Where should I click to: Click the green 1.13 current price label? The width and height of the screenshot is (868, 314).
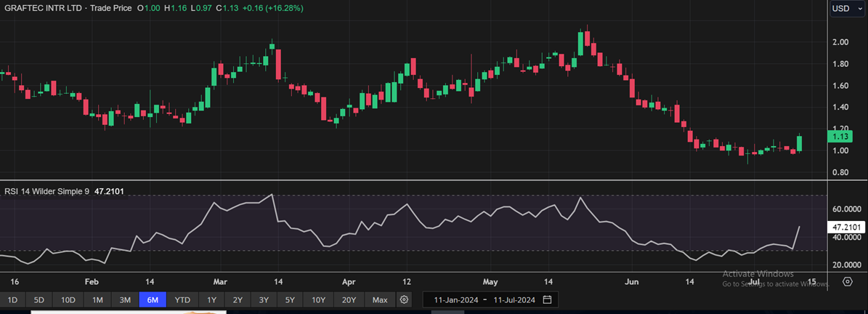point(840,136)
